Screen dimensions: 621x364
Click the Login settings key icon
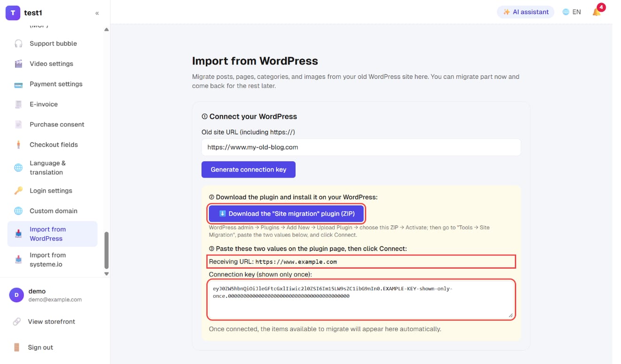[x=18, y=191]
